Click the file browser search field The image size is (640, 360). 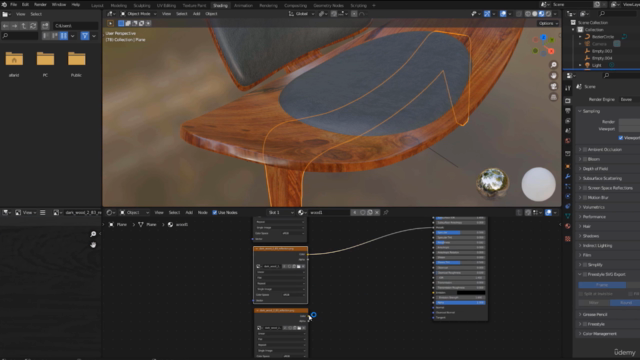pos(20,36)
